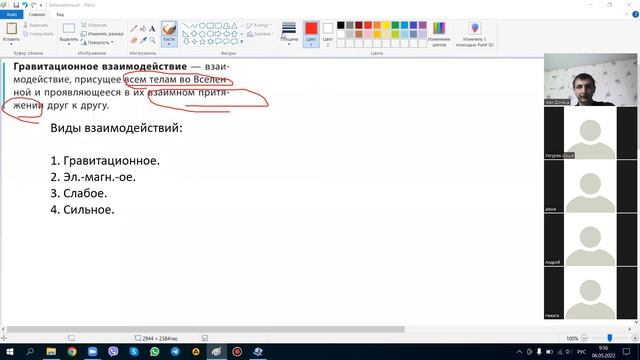Choose the oval shape in shapes gallery

202,26
